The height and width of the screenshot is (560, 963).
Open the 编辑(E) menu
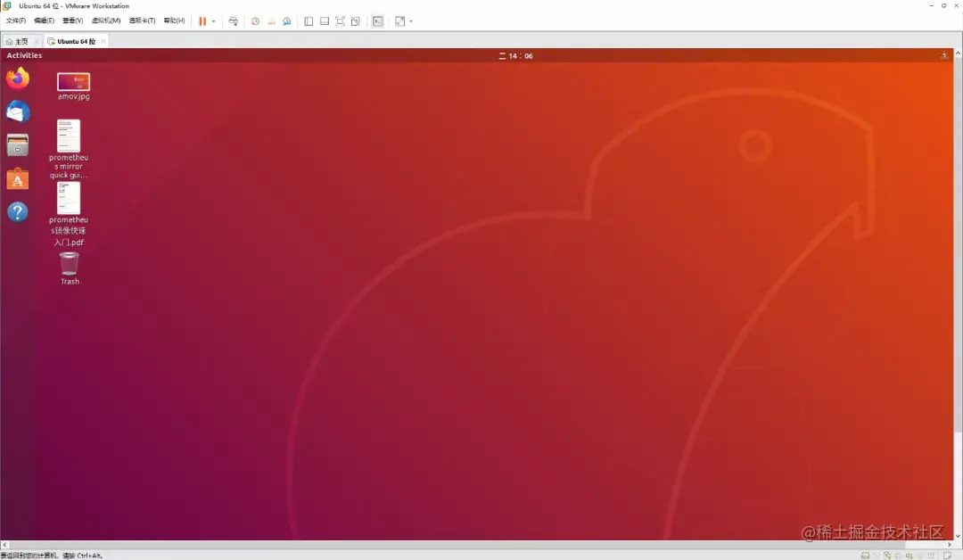click(45, 21)
